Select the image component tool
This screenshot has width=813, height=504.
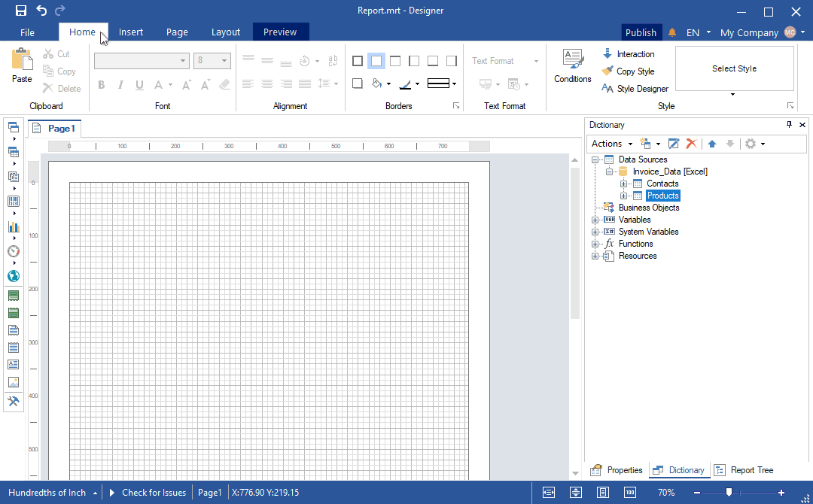(14, 382)
